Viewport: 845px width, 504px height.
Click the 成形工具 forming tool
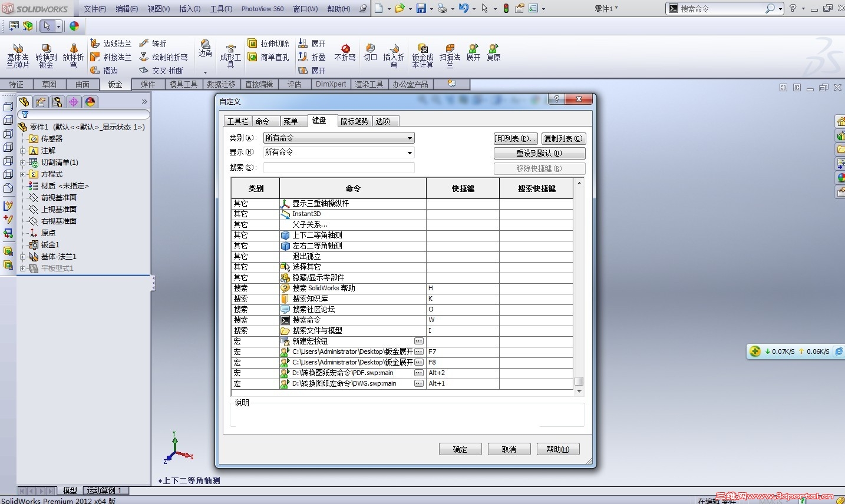230,56
